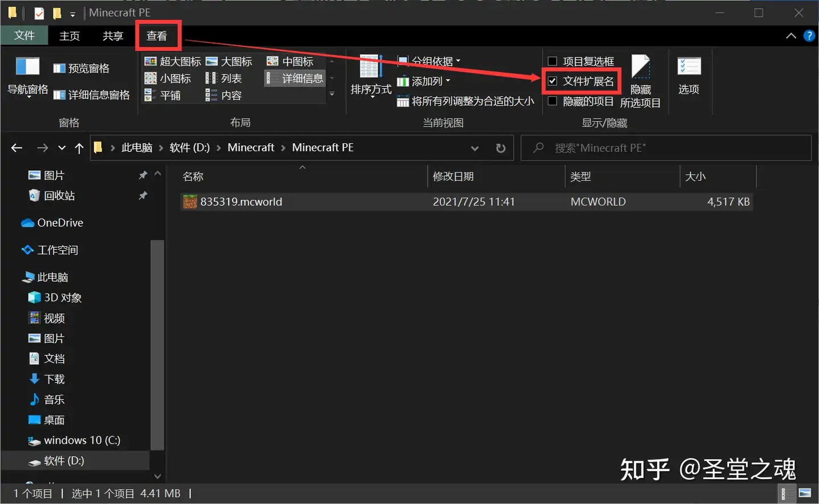The image size is (819, 504).
Task: Choose 内容 content layout
Action: coord(224,96)
